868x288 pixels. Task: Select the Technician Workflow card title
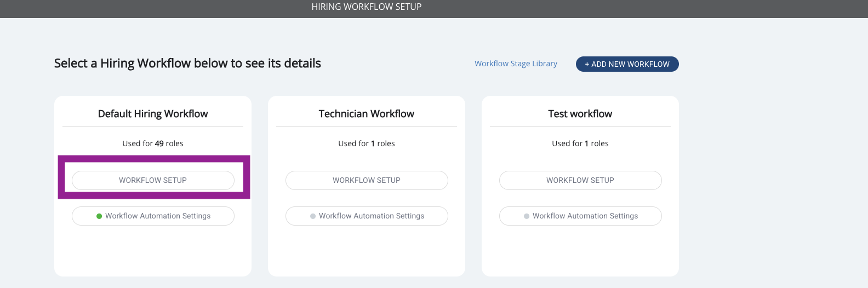(x=367, y=114)
